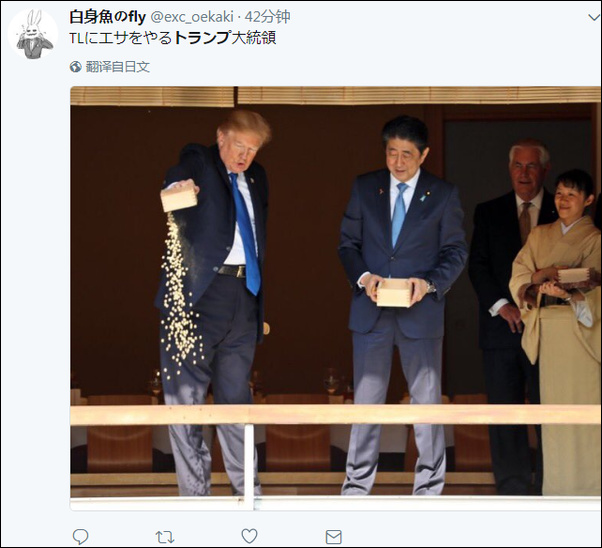Click the tweet text starting with TLにエサをやる
The image size is (602, 548).
(x=173, y=38)
